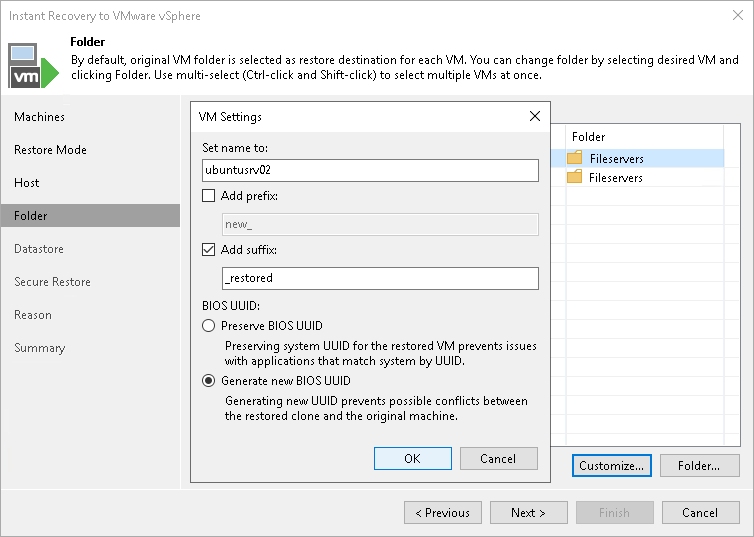Go to the Secure Restore step
754x537 pixels.
click(x=52, y=282)
